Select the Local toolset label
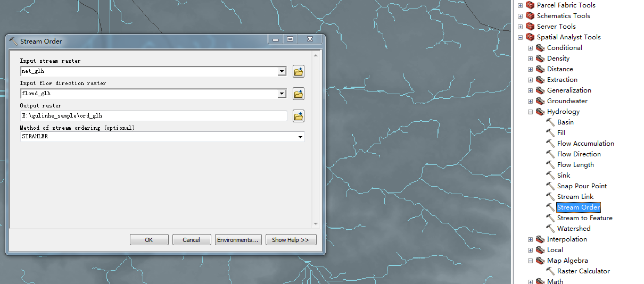This screenshot has height=284, width=644. [555, 250]
